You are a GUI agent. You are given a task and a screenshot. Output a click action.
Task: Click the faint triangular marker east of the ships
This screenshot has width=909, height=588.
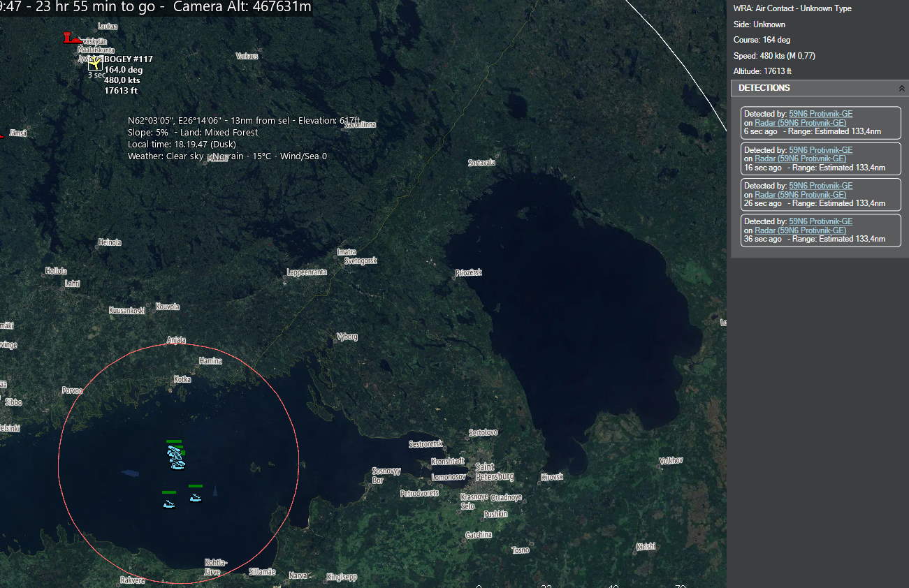click(214, 492)
